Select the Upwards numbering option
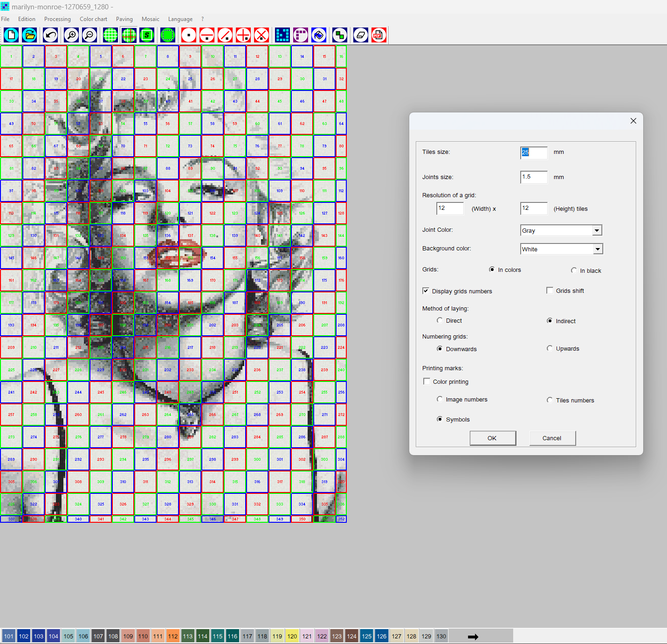The height and width of the screenshot is (644, 667). 550,348
